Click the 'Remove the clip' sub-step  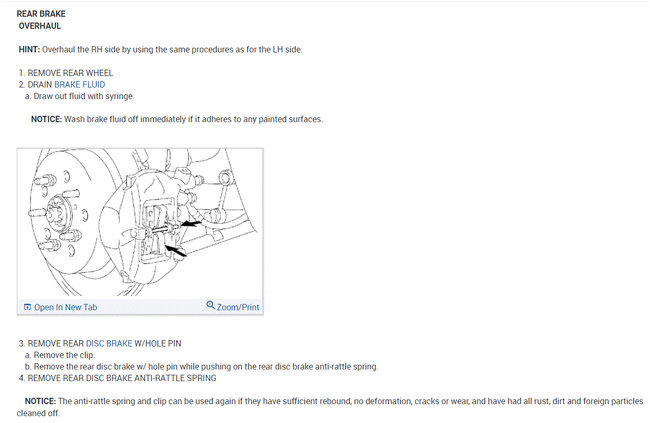60,355
